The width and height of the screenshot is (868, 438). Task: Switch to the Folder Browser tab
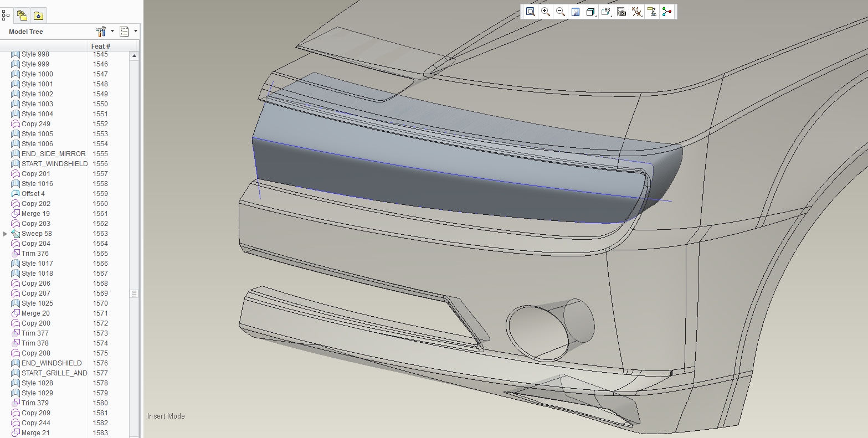22,16
